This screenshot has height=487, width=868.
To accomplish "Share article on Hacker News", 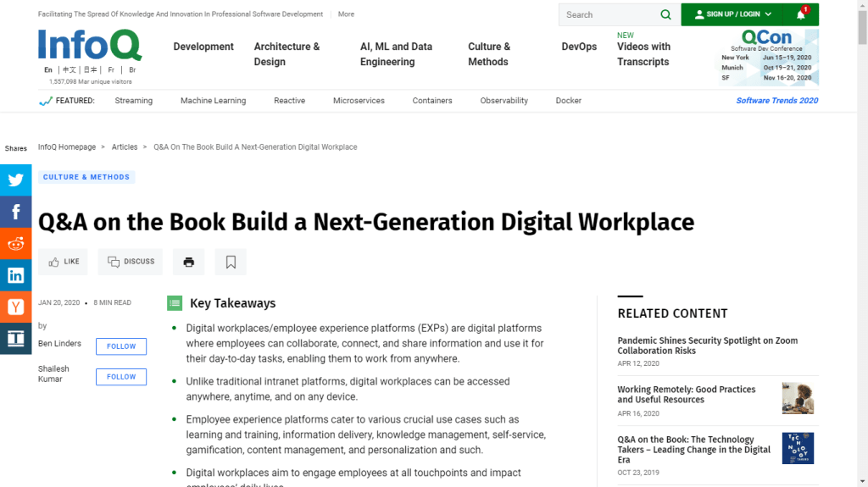I will pyautogui.click(x=15, y=307).
